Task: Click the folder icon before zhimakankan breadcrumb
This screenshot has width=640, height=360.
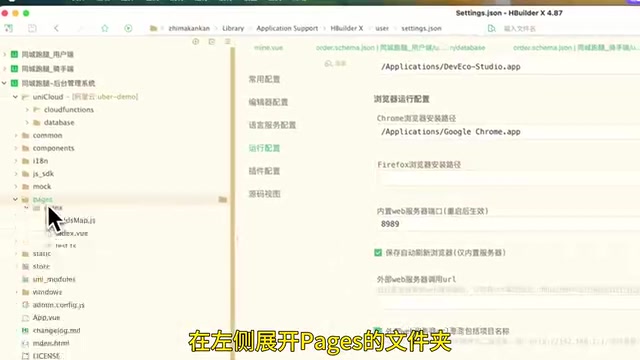Action: pos(153,28)
